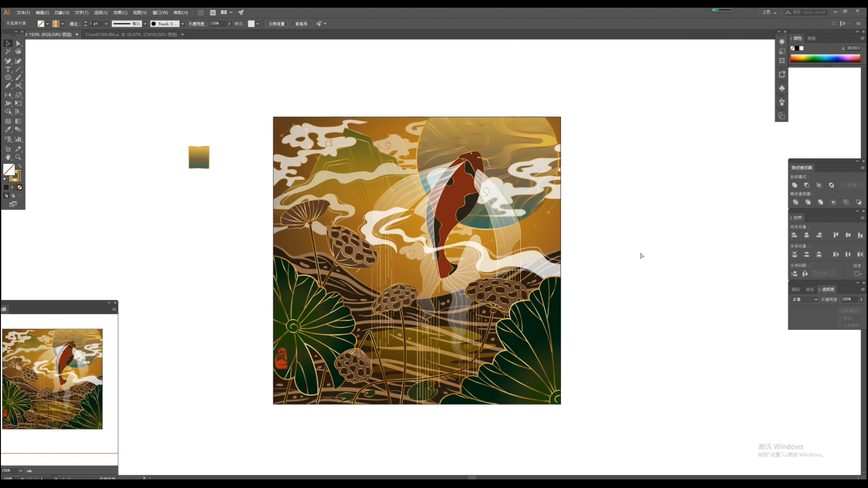The width and height of the screenshot is (868, 488).
Task: Click Horizontal Align Left in Align panel
Action: tap(795, 235)
